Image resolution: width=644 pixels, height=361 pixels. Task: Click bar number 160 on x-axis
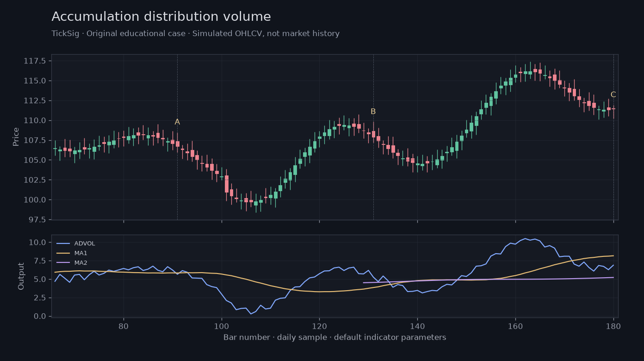click(x=515, y=325)
